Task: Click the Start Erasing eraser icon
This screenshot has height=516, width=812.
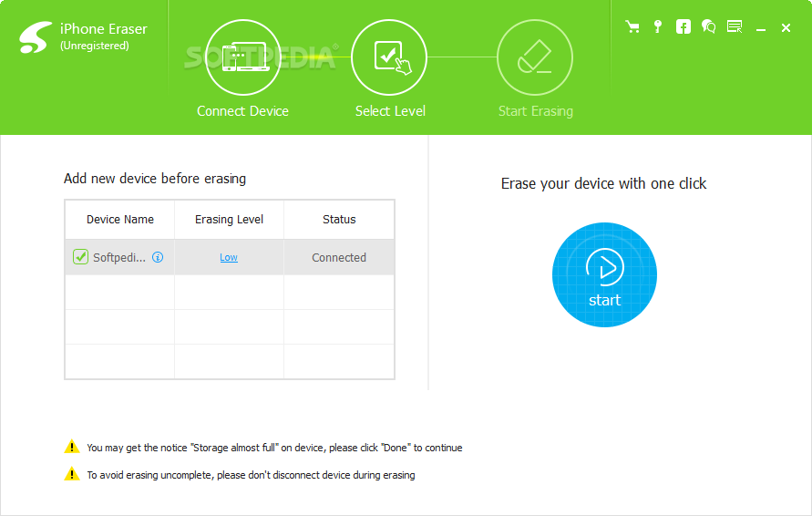Action: tap(535, 57)
